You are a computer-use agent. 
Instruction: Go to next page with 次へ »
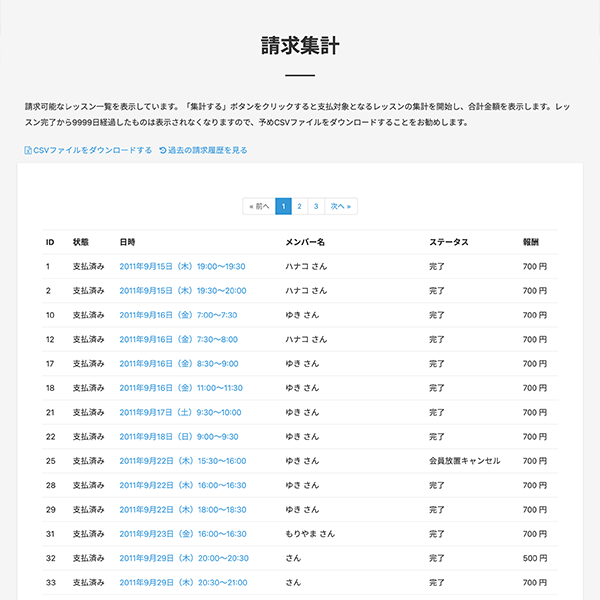click(341, 206)
